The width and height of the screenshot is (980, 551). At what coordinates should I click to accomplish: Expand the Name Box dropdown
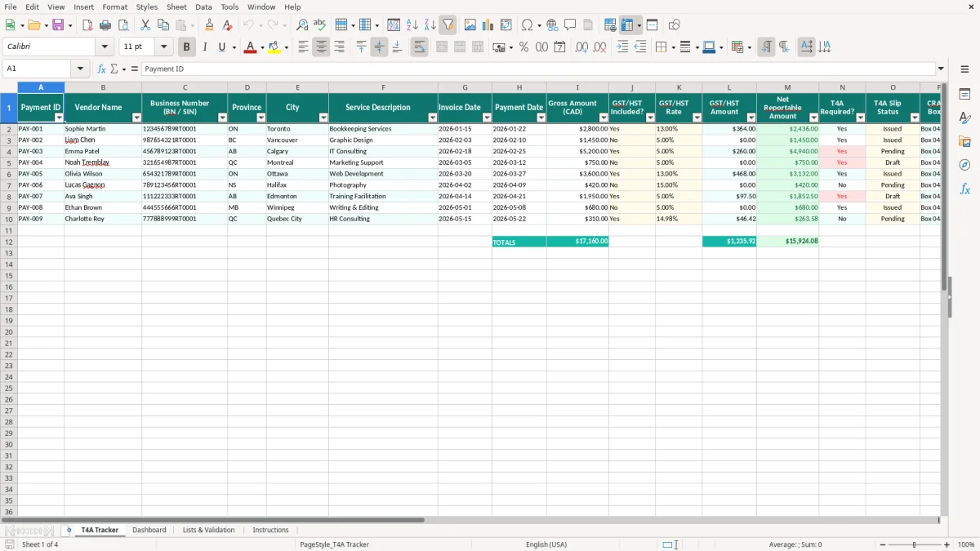(x=80, y=69)
